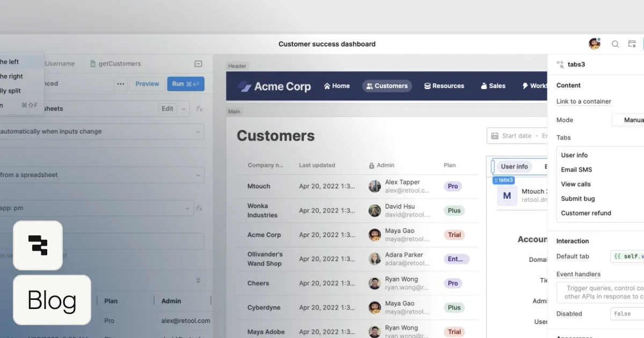This screenshot has height=338, width=644.
Task: Collapse query panel with the minus icon
Action: click(x=198, y=64)
